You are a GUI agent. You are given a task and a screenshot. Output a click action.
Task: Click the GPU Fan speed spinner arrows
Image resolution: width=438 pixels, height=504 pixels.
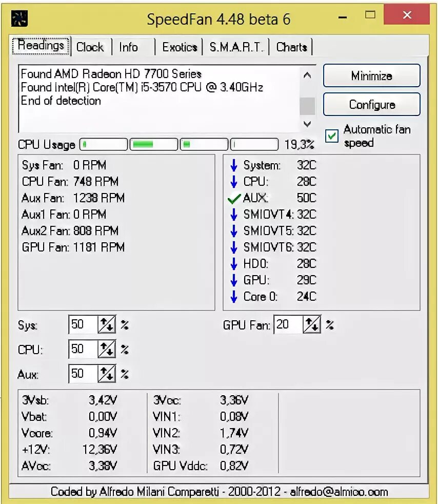(312, 324)
